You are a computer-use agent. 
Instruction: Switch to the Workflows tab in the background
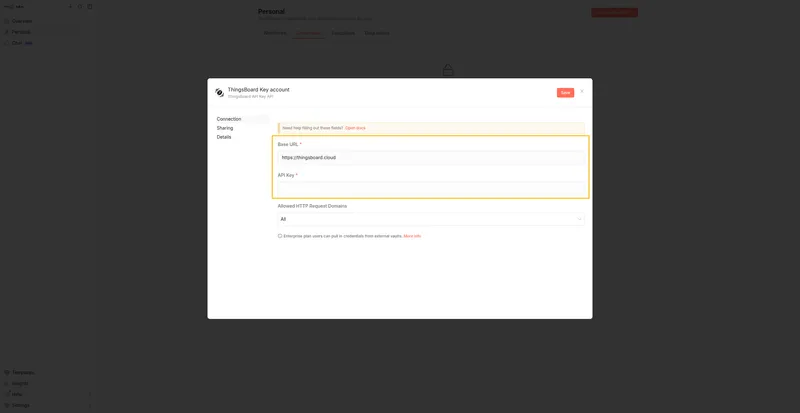pos(275,33)
